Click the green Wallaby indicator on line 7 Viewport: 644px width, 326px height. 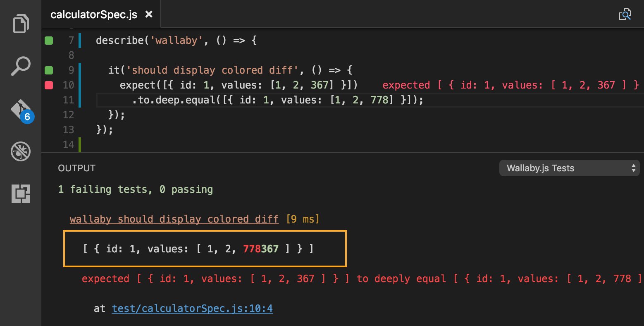pyautogui.click(x=49, y=41)
